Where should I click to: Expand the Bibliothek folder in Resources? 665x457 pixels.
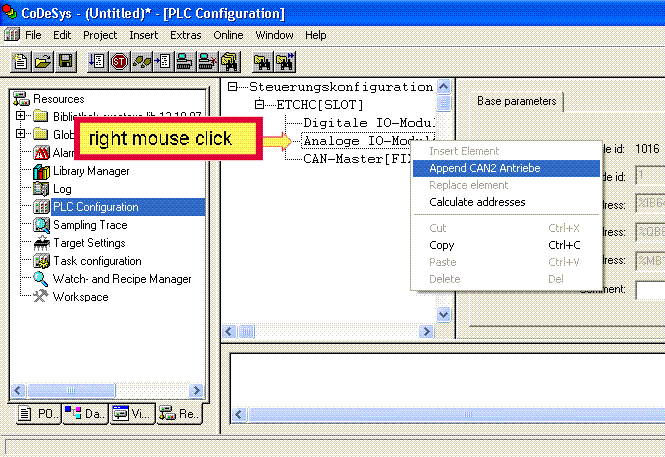[x=21, y=117]
